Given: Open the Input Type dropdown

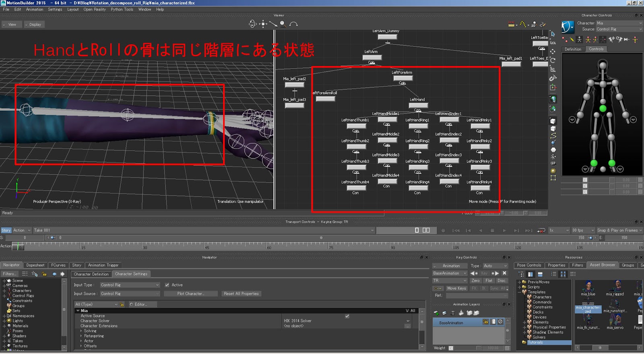Looking at the screenshot, I should (130, 285).
